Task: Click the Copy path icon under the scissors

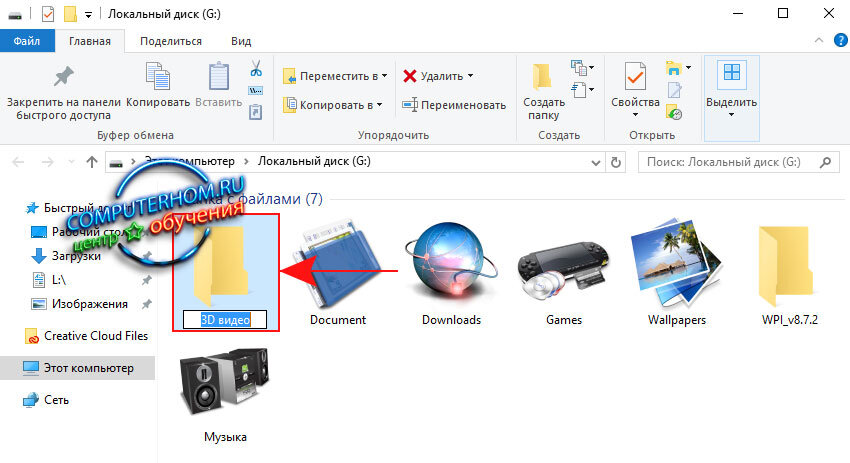Action: 256,91
